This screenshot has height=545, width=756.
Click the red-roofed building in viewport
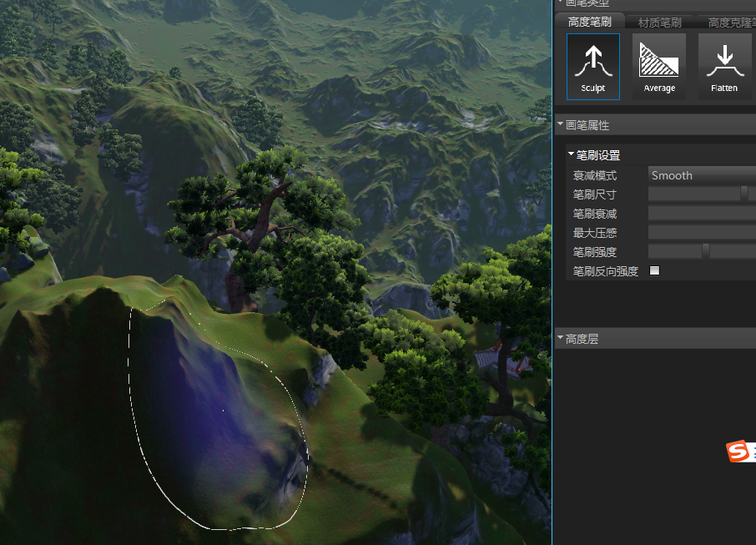pyautogui.click(x=501, y=361)
